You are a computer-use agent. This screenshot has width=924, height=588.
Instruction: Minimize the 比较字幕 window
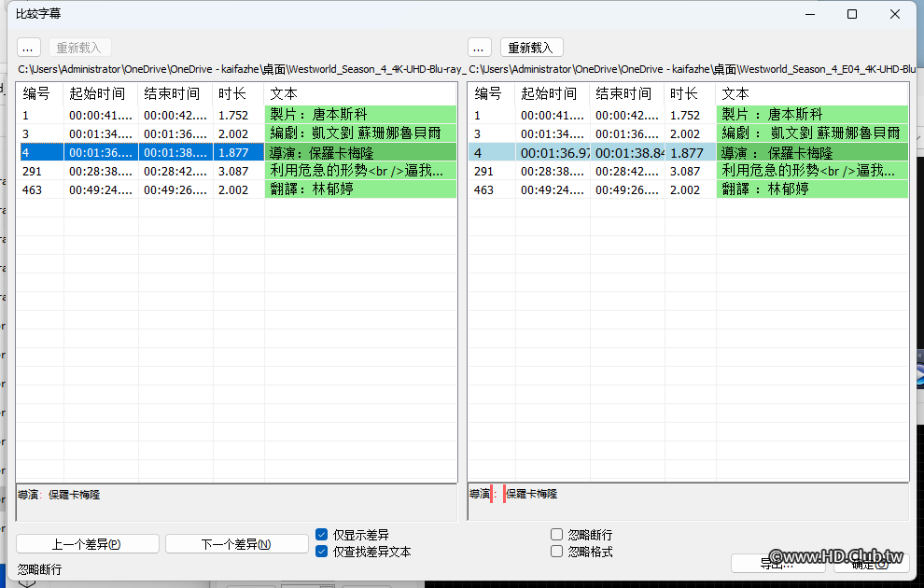[x=810, y=14]
